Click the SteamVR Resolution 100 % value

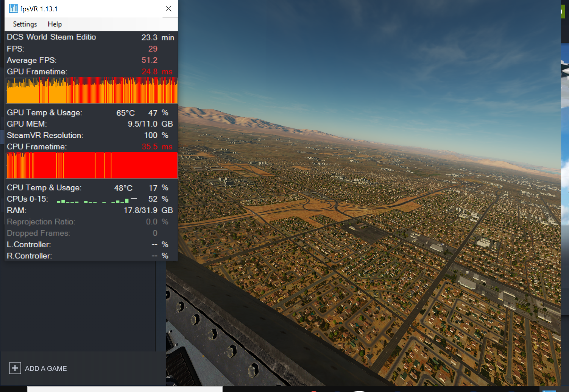(156, 135)
